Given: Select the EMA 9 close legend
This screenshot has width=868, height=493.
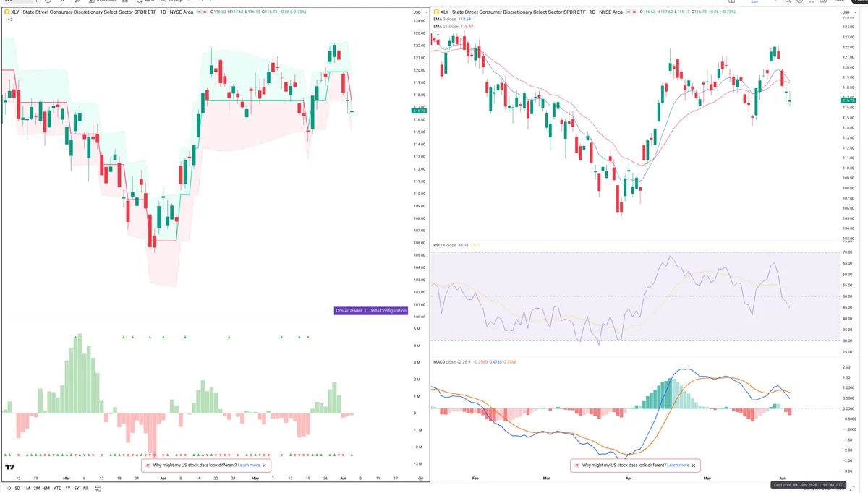Looking at the screenshot, I should coord(446,20).
